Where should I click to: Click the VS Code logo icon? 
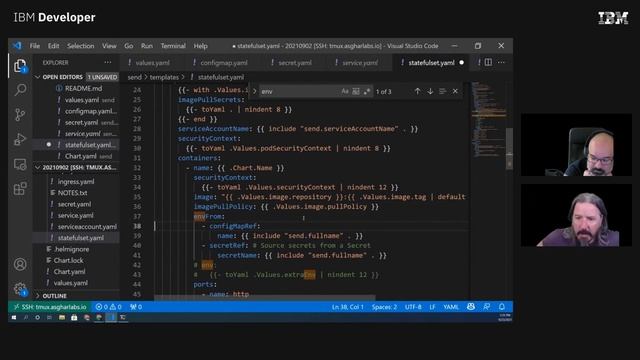pyautogui.click(x=17, y=46)
